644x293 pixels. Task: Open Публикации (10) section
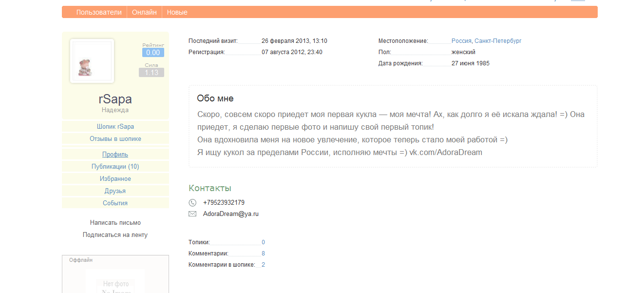[115, 167]
